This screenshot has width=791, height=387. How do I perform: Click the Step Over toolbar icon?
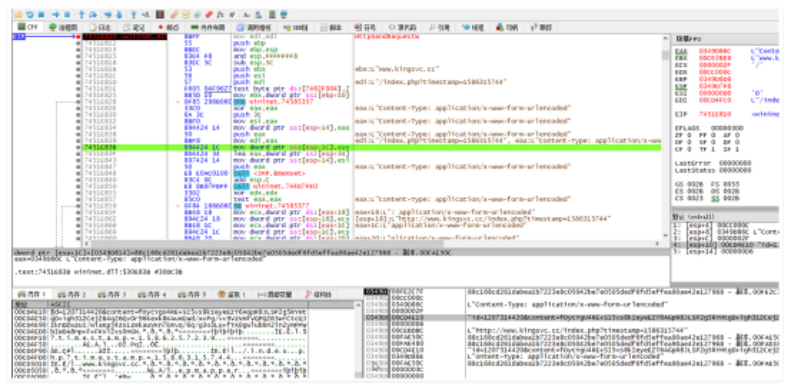pyautogui.click(x=93, y=15)
